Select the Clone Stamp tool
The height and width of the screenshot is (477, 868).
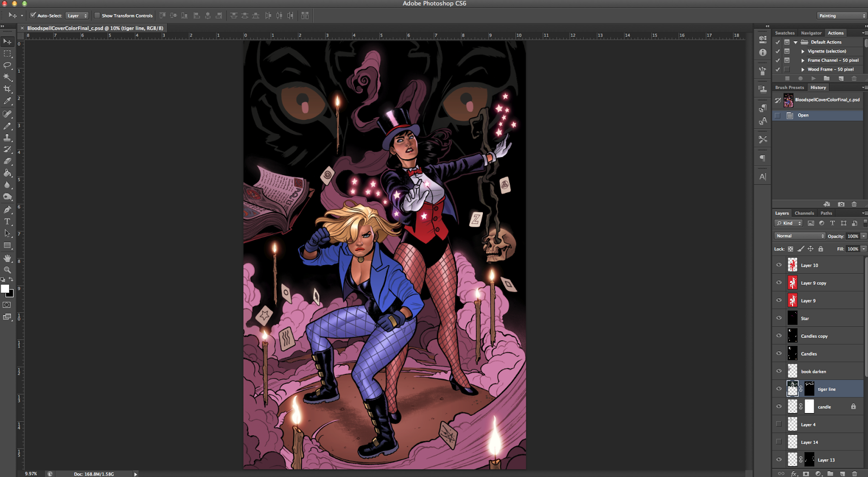click(8, 138)
